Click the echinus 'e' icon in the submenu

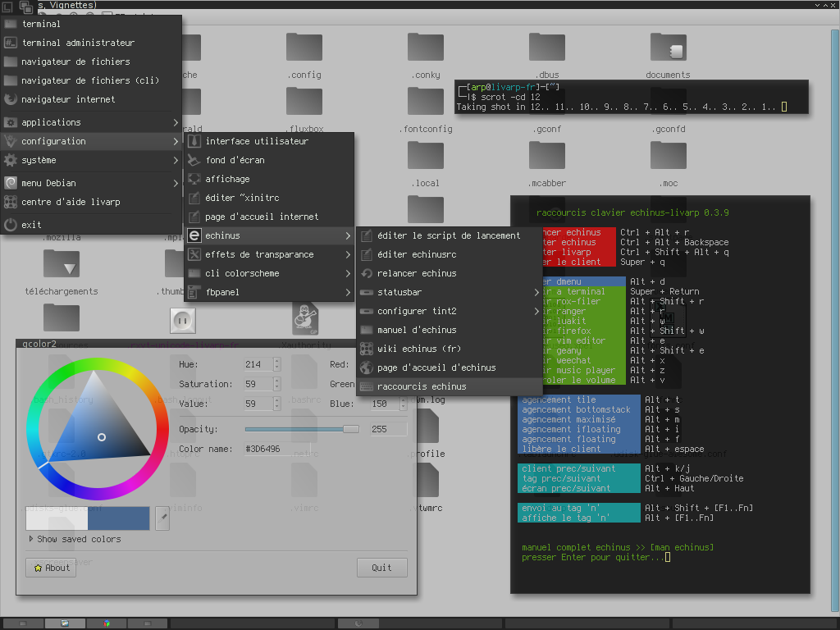pos(194,235)
